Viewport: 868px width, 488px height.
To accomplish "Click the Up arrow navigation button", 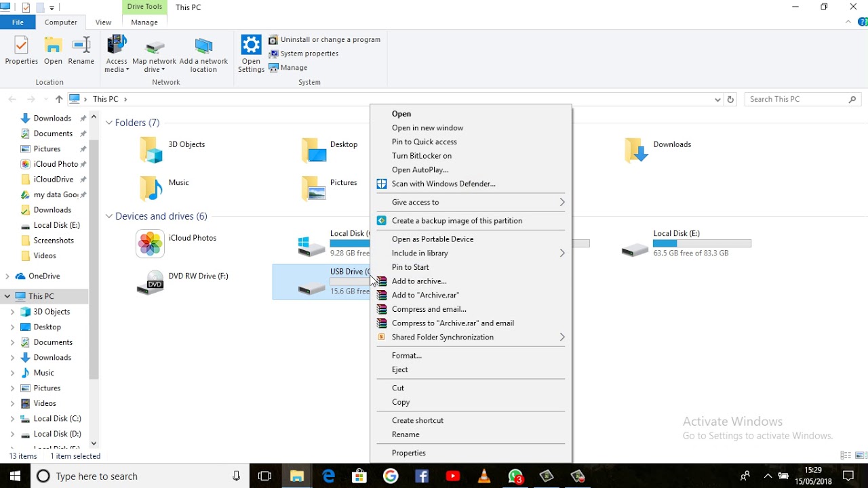I will (x=59, y=99).
